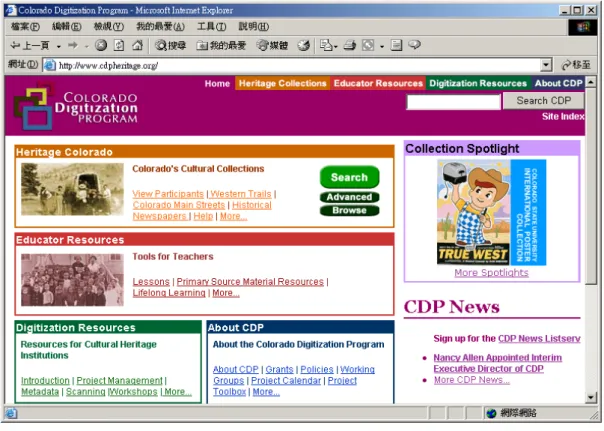Click the Stop loading icon

(101, 45)
